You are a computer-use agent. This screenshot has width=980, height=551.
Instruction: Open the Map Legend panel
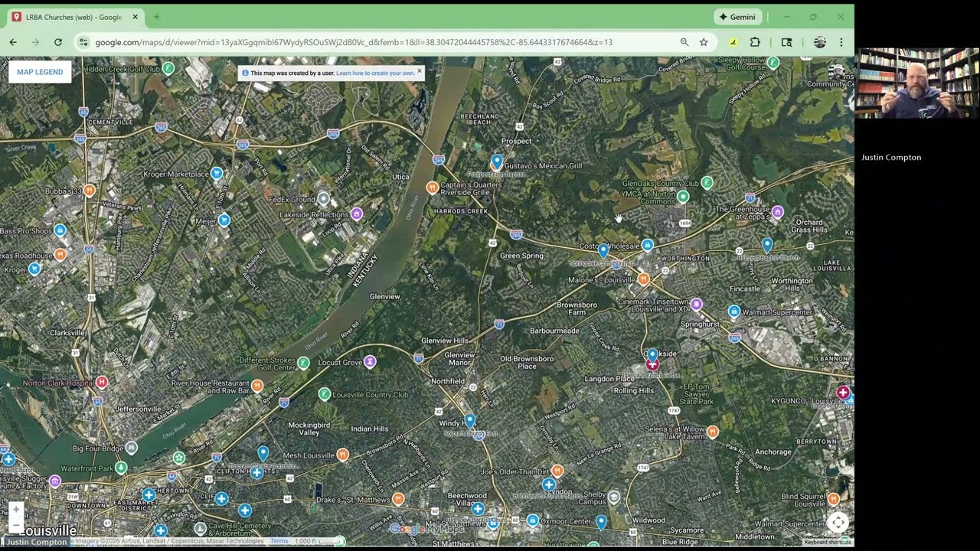40,72
